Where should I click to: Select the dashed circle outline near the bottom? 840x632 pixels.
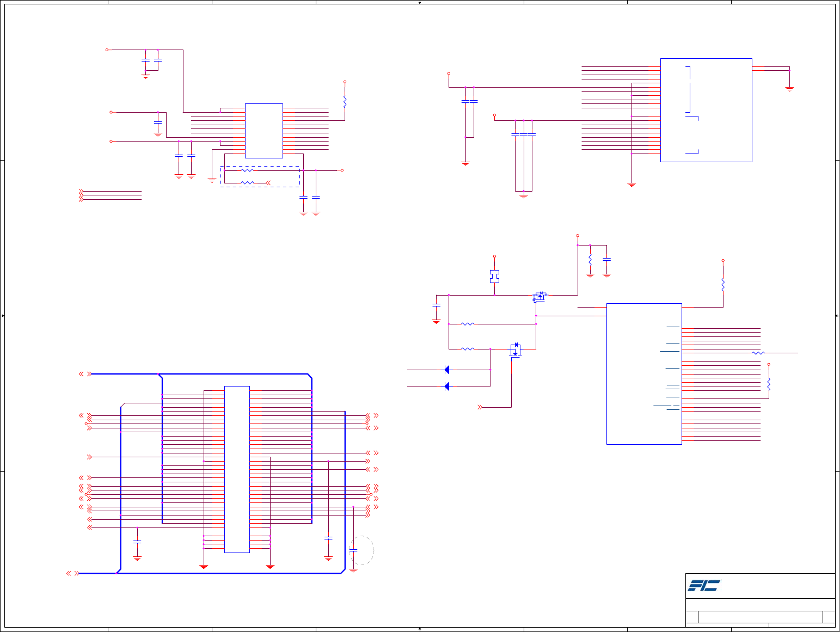tap(361, 550)
